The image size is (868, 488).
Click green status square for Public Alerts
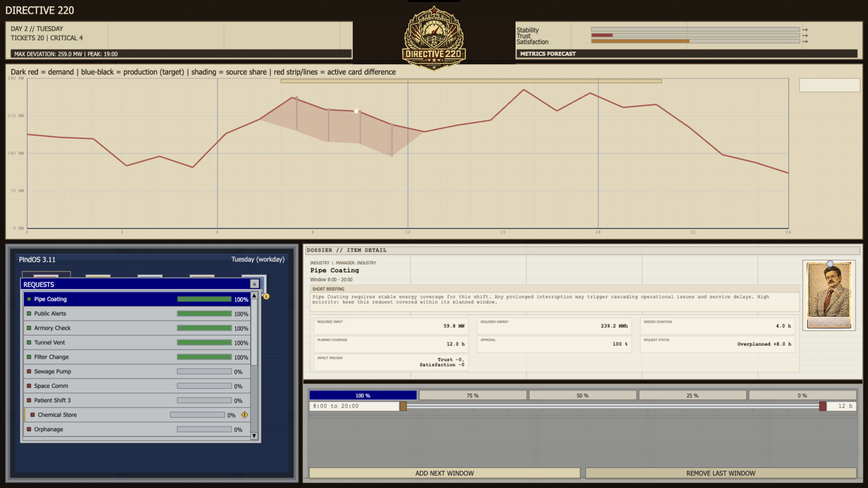pos(29,314)
